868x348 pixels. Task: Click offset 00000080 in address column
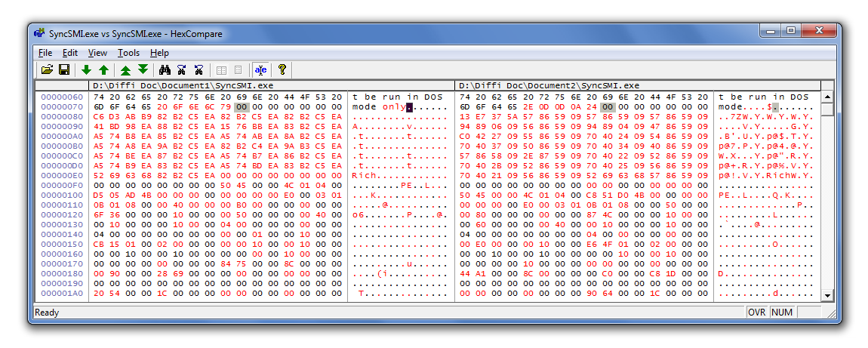click(x=61, y=117)
